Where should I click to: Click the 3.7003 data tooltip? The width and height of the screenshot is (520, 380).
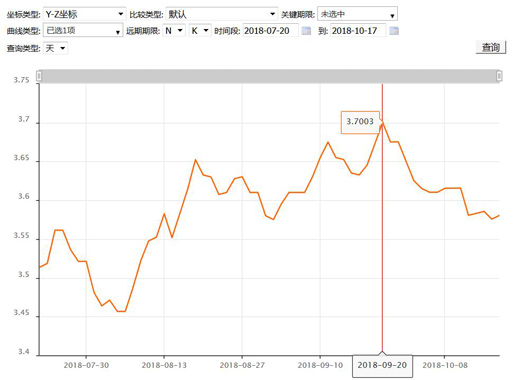click(360, 122)
